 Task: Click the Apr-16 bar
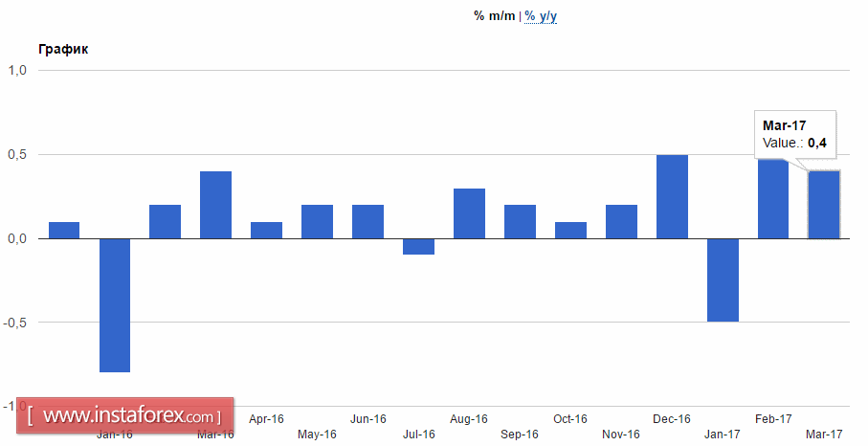[x=266, y=231]
